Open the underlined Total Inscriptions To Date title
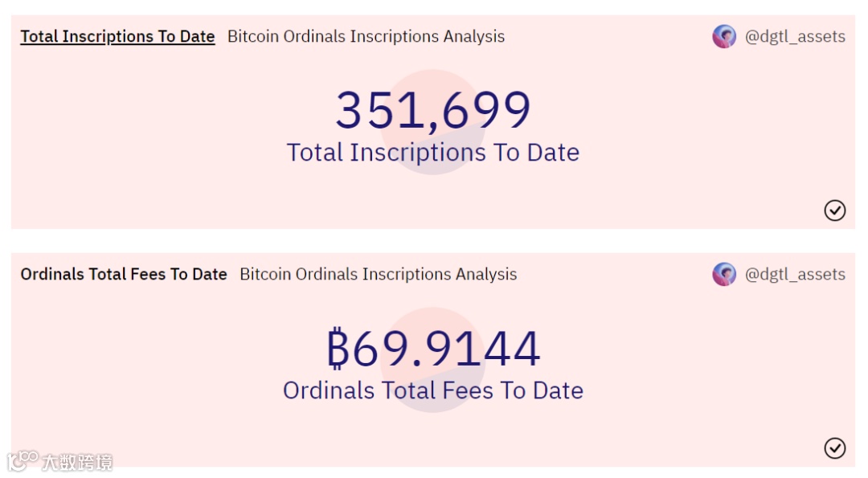This screenshot has height=478, width=868. coord(117,36)
